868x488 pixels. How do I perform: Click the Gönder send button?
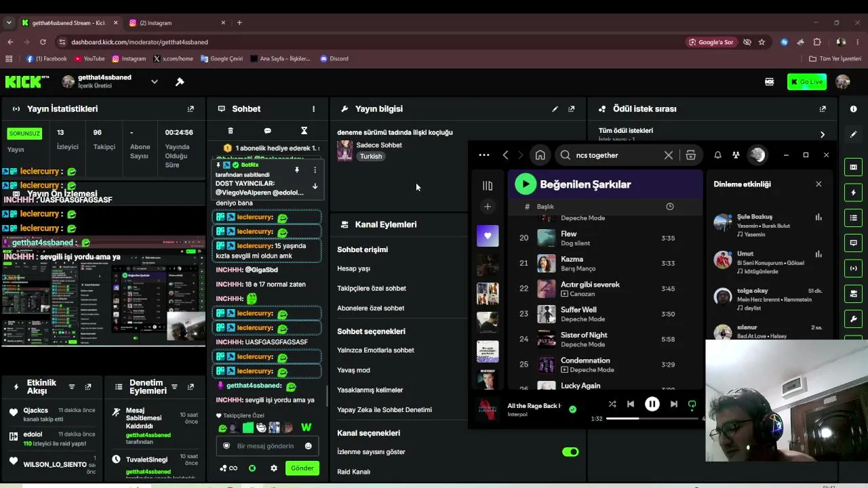click(x=302, y=468)
